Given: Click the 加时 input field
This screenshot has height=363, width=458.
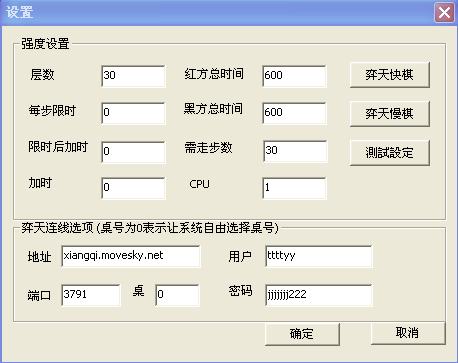Looking at the screenshot, I should click(x=133, y=188).
